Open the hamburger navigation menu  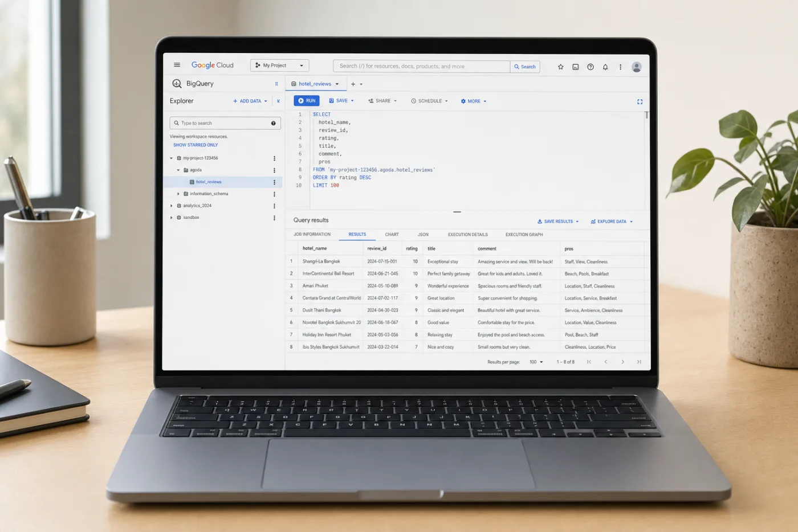pos(177,65)
